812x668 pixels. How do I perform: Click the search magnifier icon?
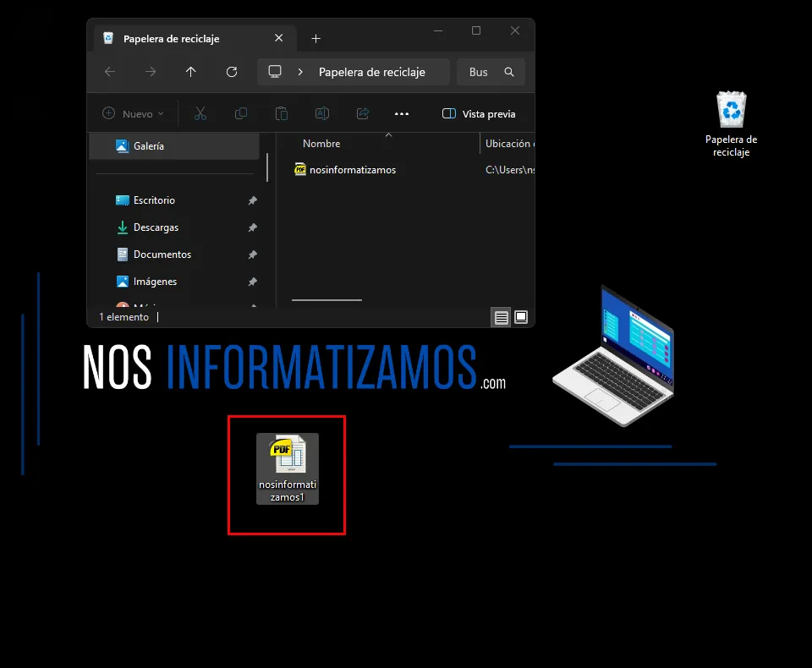point(509,72)
